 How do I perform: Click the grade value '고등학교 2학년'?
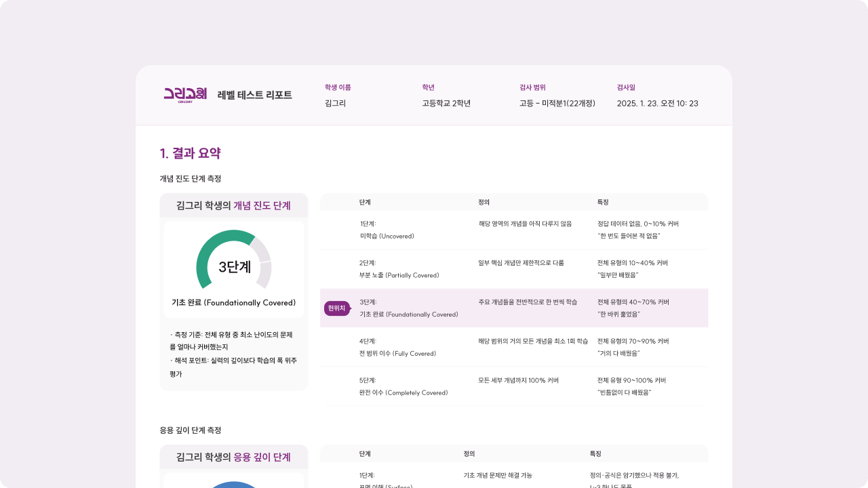[x=446, y=104]
